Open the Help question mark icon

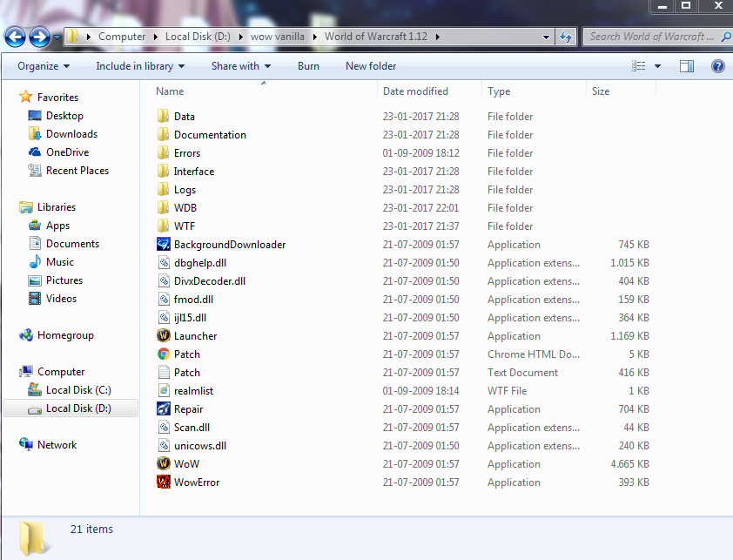pos(718,66)
